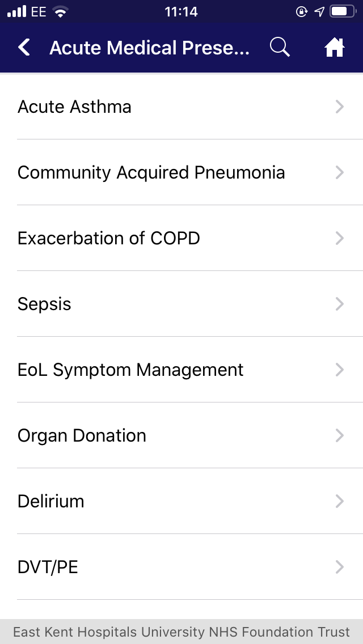This screenshot has height=644, width=363.
Task: Go to home via house icon
Action: (x=335, y=48)
